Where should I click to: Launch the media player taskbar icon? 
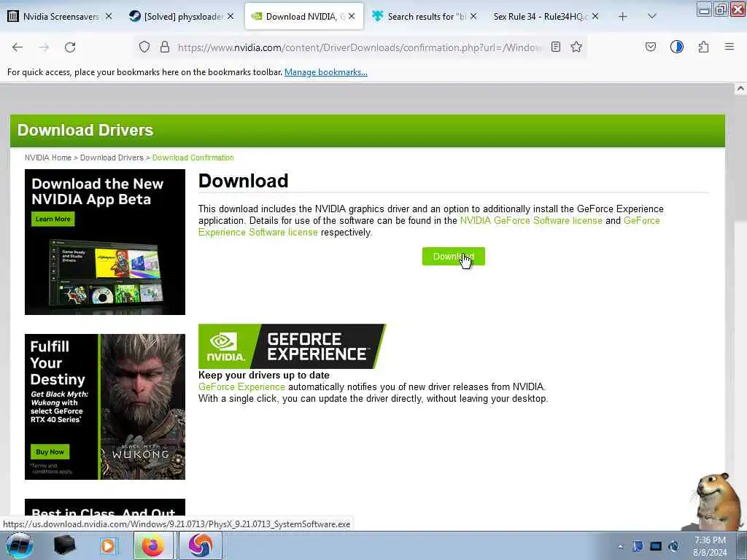(108, 545)
